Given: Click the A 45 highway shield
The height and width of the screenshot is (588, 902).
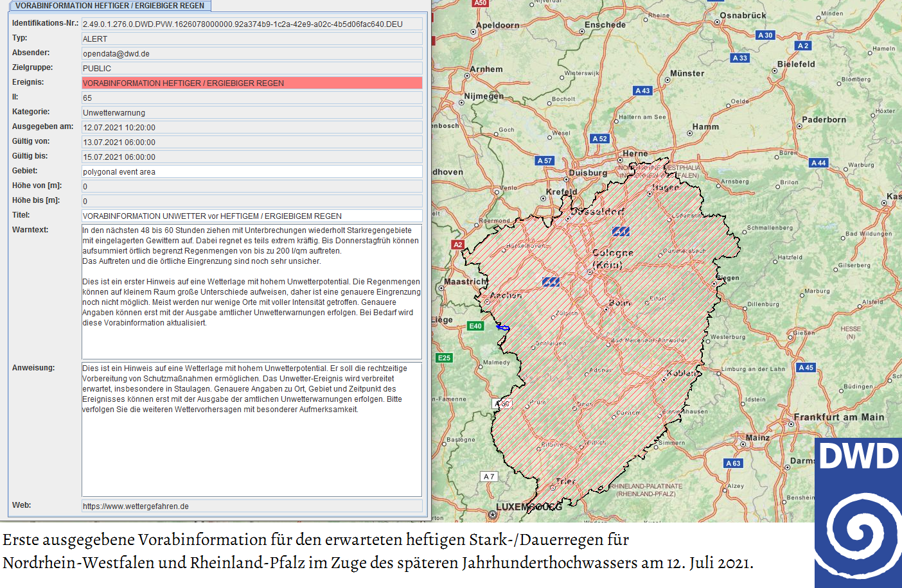Looking at the screenshot, I should click(806, 368).
